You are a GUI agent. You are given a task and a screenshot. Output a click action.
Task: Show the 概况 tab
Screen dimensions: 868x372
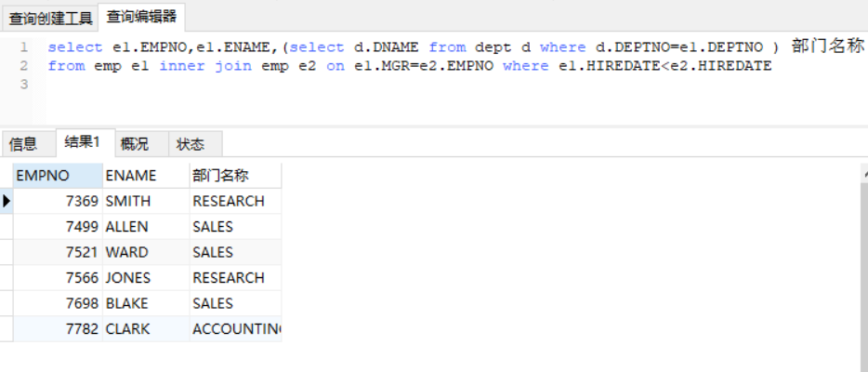pos(135,143)
